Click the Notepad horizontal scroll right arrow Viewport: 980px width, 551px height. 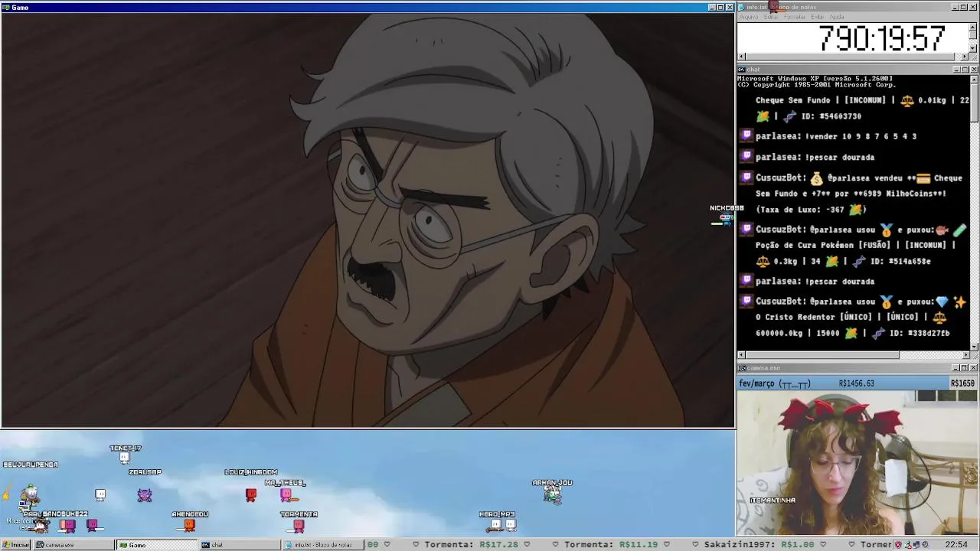[x=965, y=57]
